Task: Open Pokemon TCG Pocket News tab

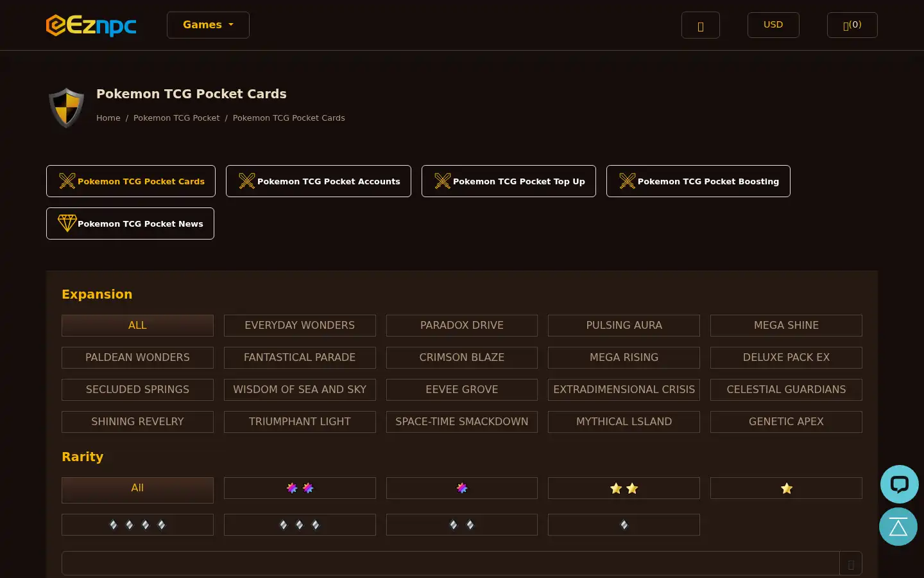Action: 130,223
